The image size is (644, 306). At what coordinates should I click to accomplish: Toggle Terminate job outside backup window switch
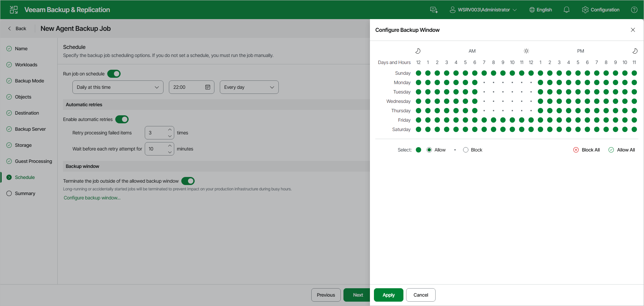188,181
